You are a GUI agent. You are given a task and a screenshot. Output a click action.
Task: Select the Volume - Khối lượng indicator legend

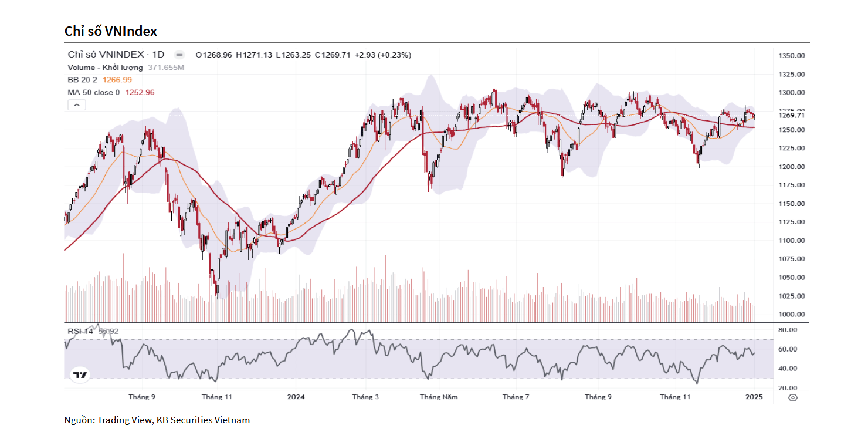click(x=106, y=68)
